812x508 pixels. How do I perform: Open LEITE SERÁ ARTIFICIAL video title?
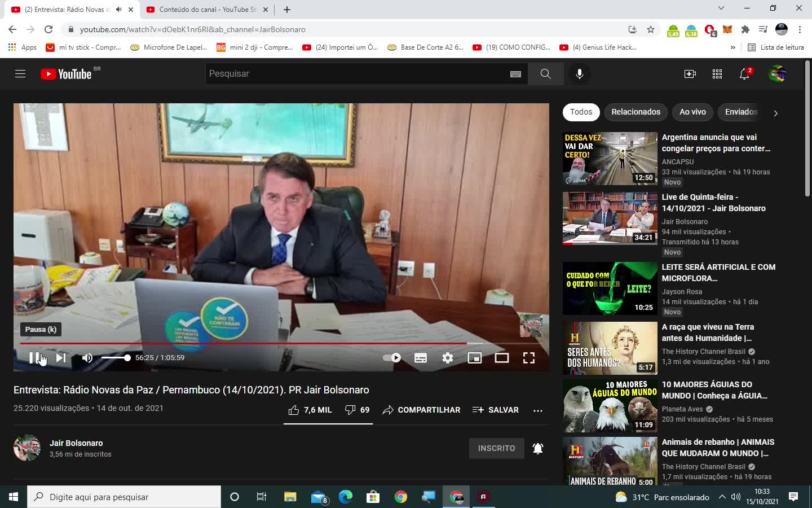(718, 273)
